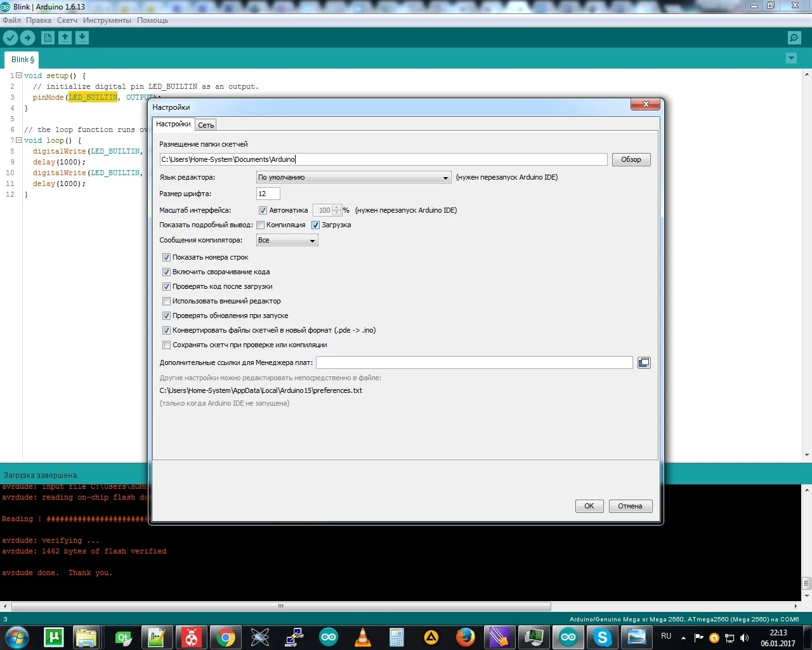Disable verbose output for Загрузка
This screenshot has height=650, width=812.
(x=315, y=225)
